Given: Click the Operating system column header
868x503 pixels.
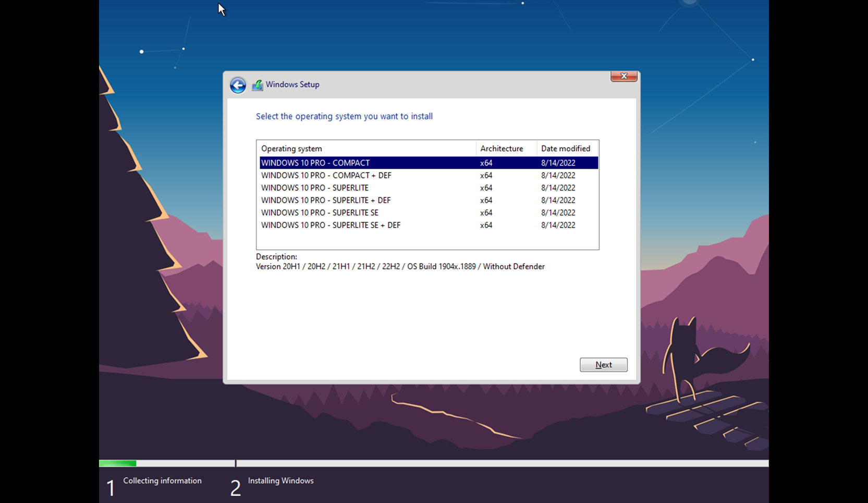Looking at the screenshot, I should coord(366,149).
